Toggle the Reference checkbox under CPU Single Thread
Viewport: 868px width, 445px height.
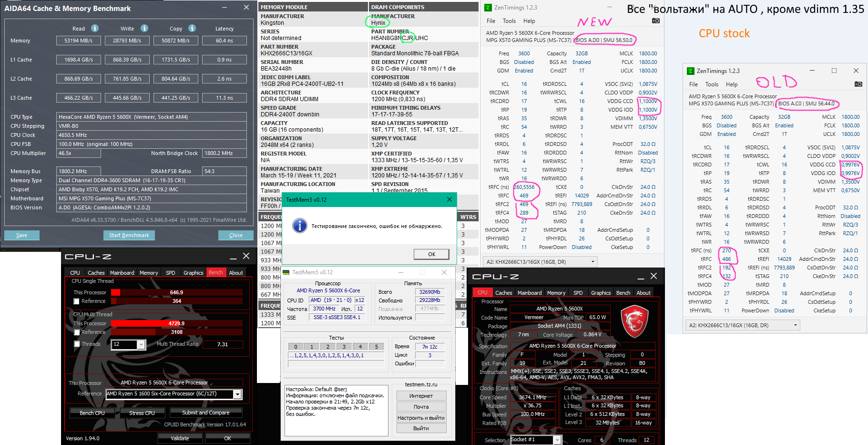tap(76, 301)
